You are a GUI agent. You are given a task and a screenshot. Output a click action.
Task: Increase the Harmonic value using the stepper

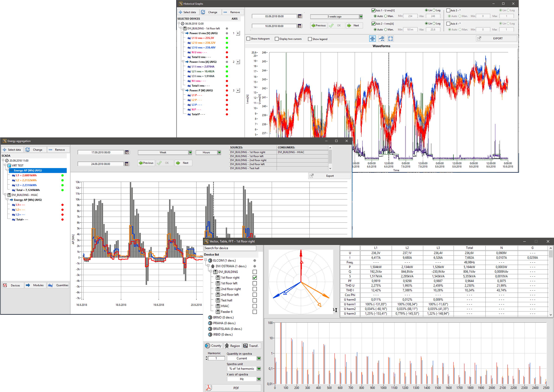206,356
